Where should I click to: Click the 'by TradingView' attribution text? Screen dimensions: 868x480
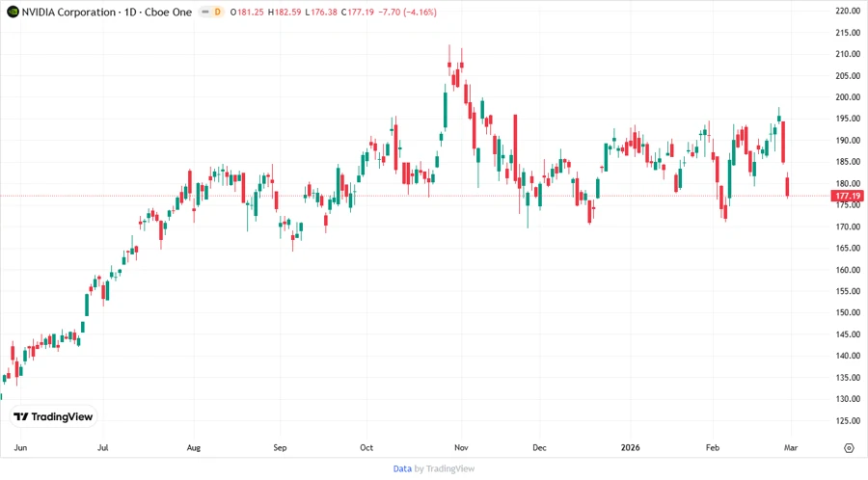click(x=445, y=468)
